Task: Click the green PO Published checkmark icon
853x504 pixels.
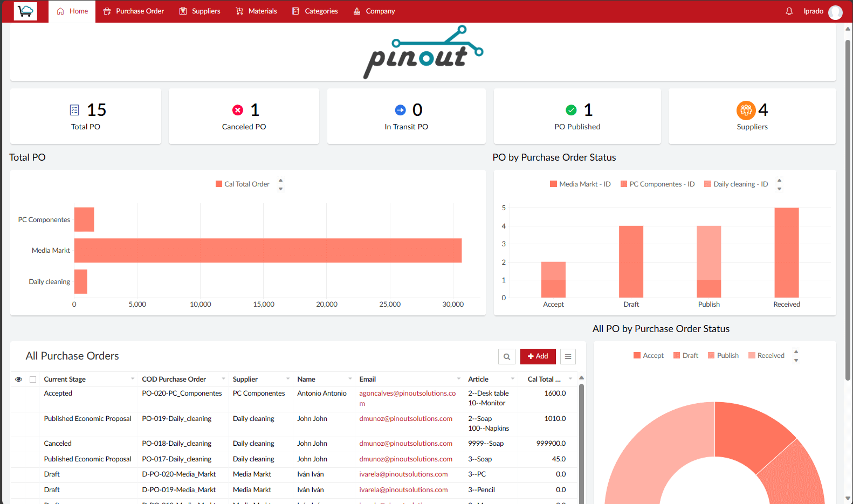Action: [x=571, y=110]
